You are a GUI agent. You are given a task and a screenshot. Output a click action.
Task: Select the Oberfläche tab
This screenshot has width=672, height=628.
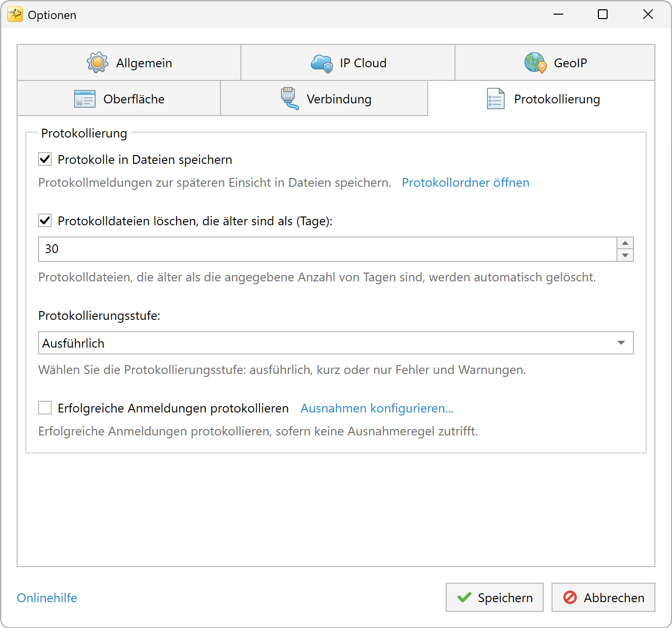[x=119, y=98]
